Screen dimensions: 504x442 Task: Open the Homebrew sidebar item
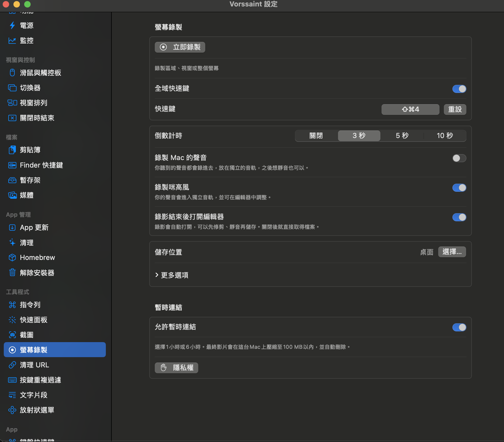click(x=55, y=258)
